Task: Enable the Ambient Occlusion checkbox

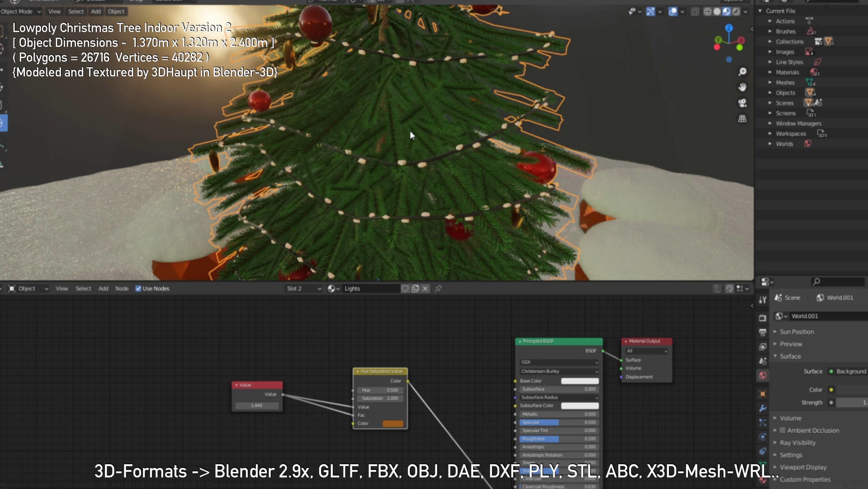Action: pyautogui.click(x=783, y=430)
